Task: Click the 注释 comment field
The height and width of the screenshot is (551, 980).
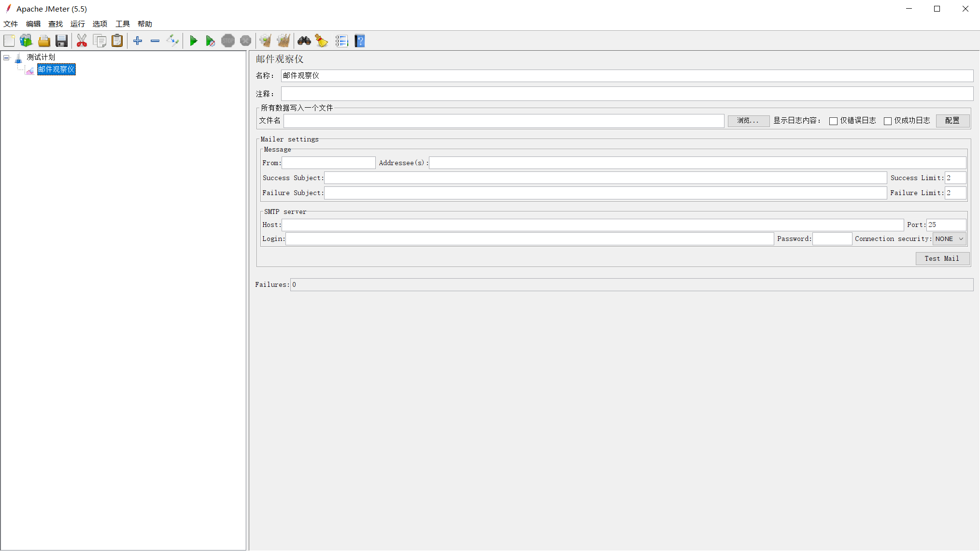Action: 627,94
